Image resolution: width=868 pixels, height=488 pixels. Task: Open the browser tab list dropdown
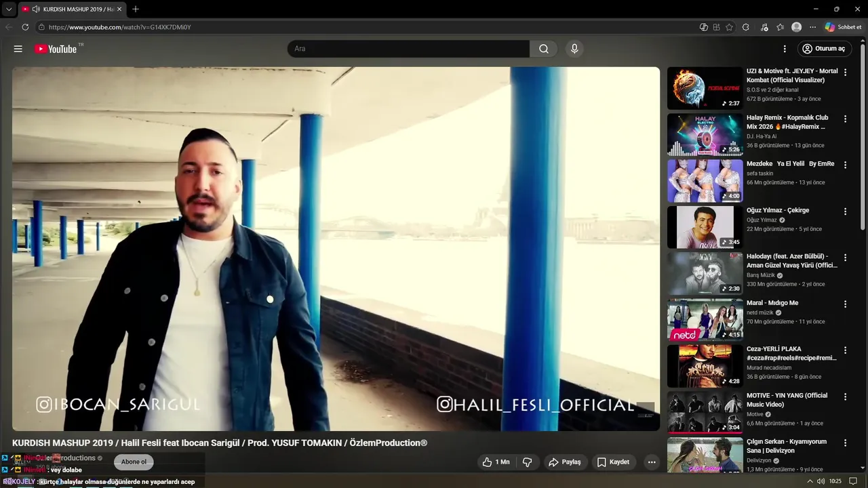tap(9, 9)
